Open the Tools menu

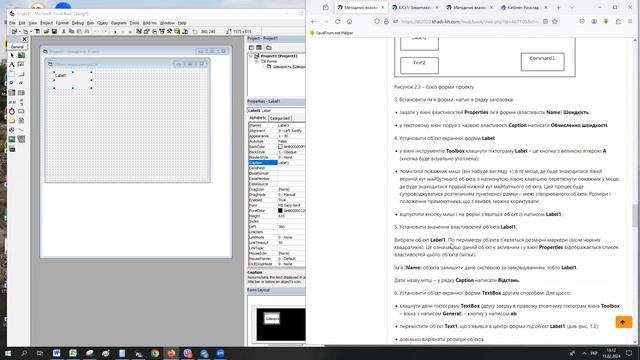pyautogui.click(x=134, y=23)
